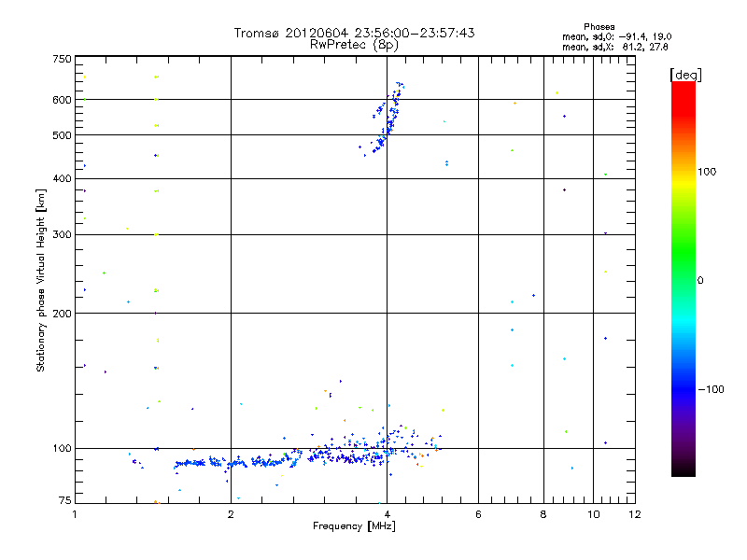Click the y-axis '300' tick label
747x560 pixels.
[62, 235]
